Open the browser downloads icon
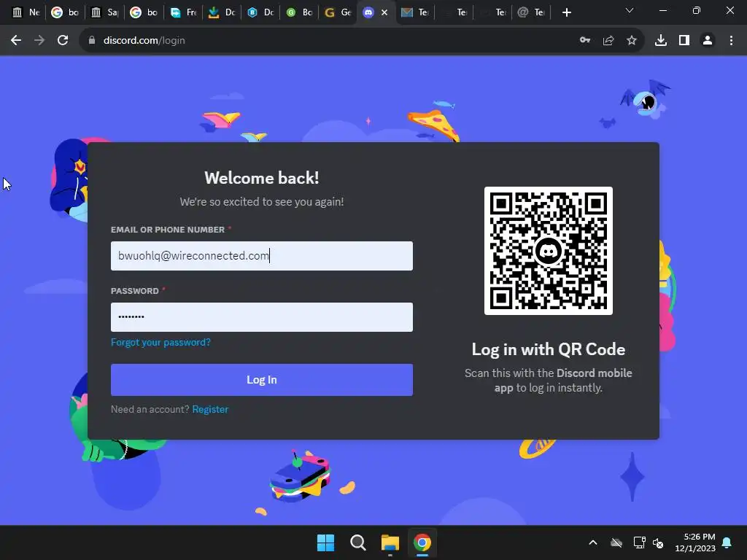The image size is (747, 560). click(x=661, y=41)
